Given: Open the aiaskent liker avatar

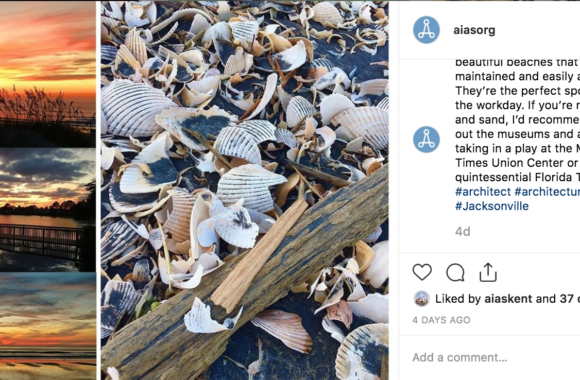Looking at the screenshot, I should click(x=422, y=299).
